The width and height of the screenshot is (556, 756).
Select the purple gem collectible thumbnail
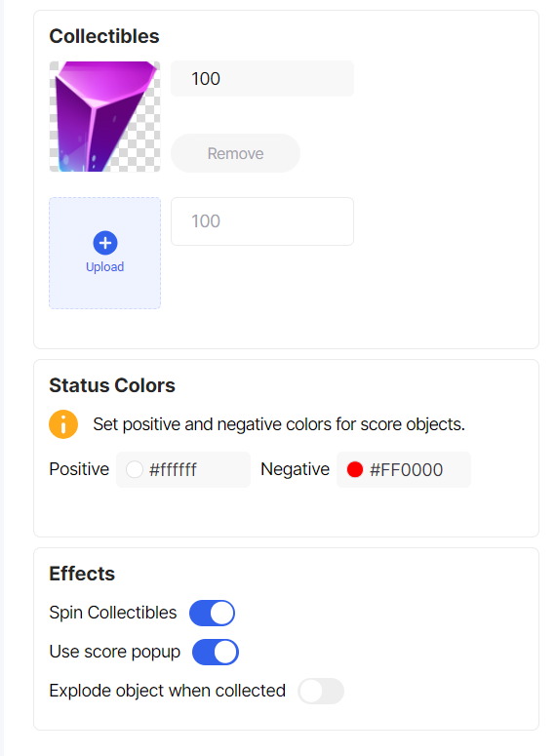[104, 116]
